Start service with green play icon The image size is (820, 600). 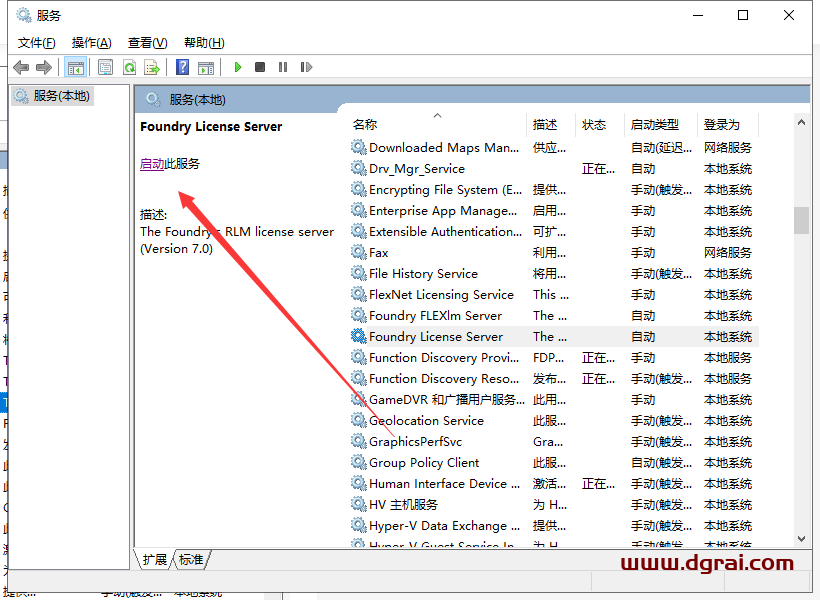point(238,67)
